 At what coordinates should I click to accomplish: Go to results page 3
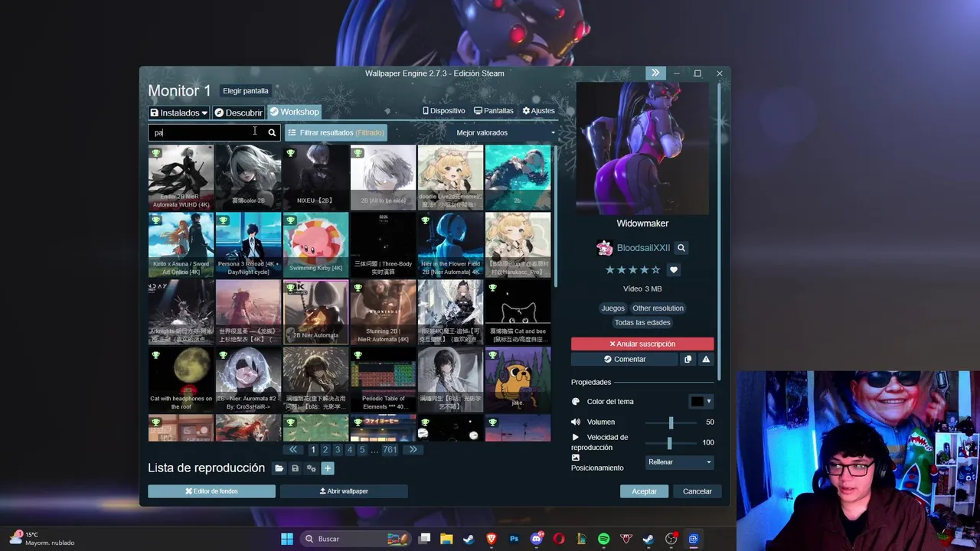(338, 450)
